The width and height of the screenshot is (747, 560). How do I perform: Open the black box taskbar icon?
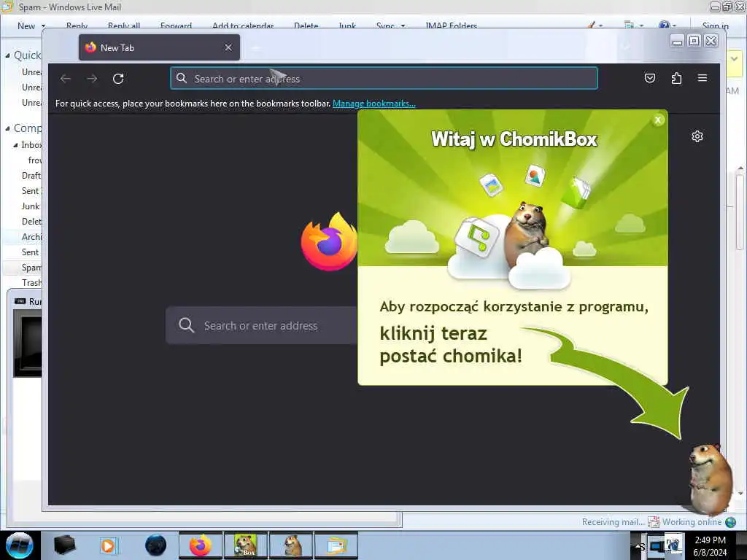pyautogui.click(x=64, y=545)
